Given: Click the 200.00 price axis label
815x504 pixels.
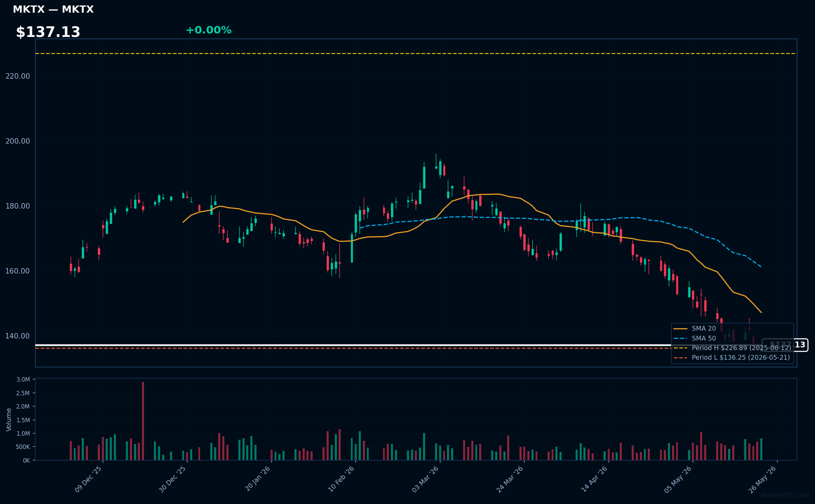Looking at the screenshot, I should click(18, 141).
